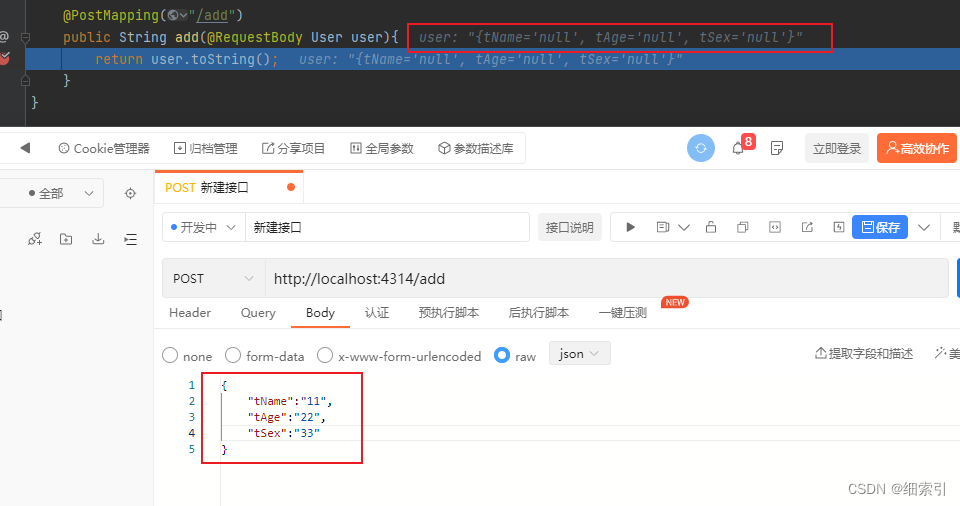Click the generate code brackets icon
Screen dimensions: 960x506
(x=775, y=227)
